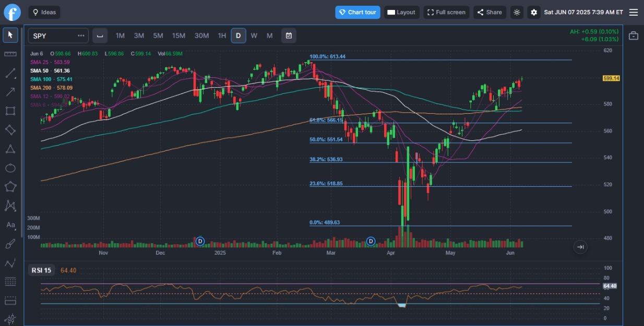Click the Vol 66.59M readout
Viewport: 644px width, 326px height.
(x=170, y=54)
